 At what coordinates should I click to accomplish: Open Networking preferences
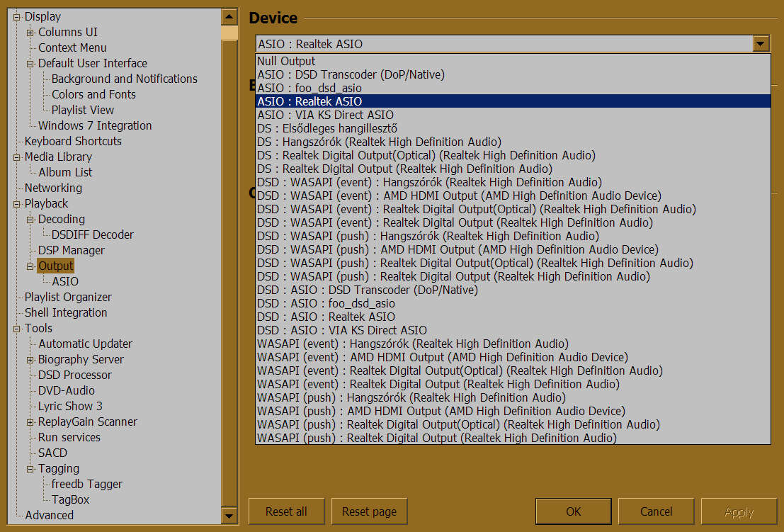[x=54, y=188]
